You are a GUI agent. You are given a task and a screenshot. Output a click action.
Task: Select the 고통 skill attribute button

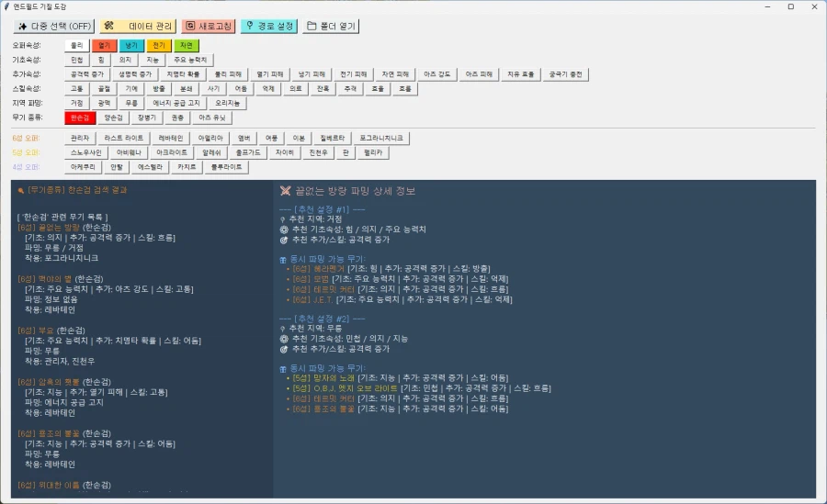(x=77, y=88)
